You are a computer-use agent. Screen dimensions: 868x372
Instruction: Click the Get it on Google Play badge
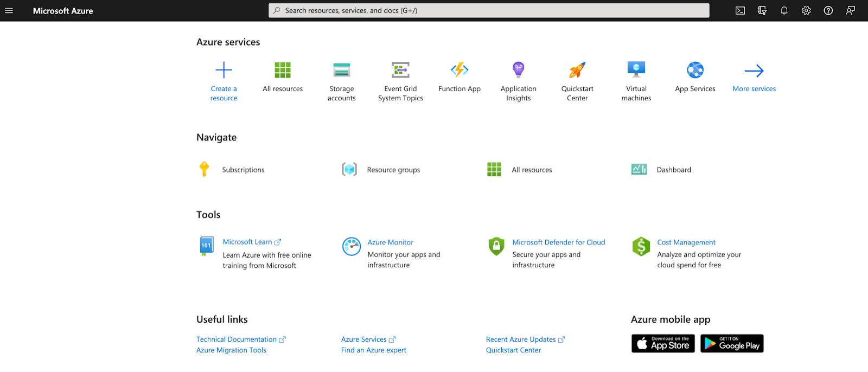(x=732, y=343)
